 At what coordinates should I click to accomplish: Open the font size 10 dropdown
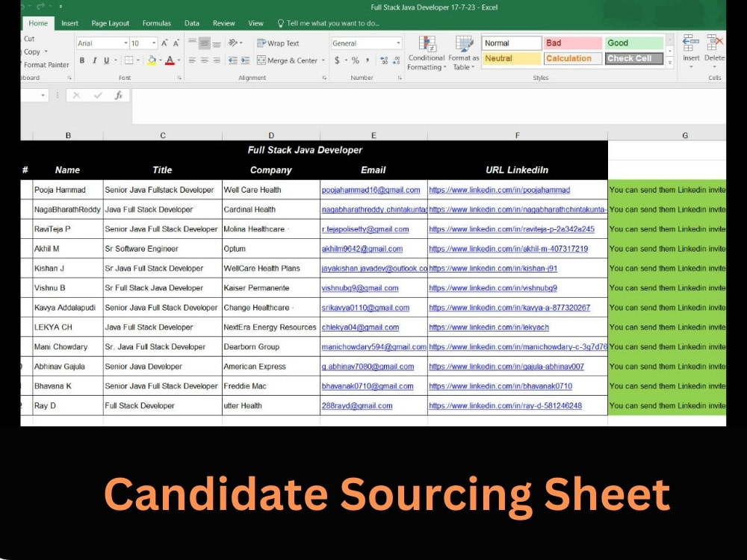[x=154, y=43]
